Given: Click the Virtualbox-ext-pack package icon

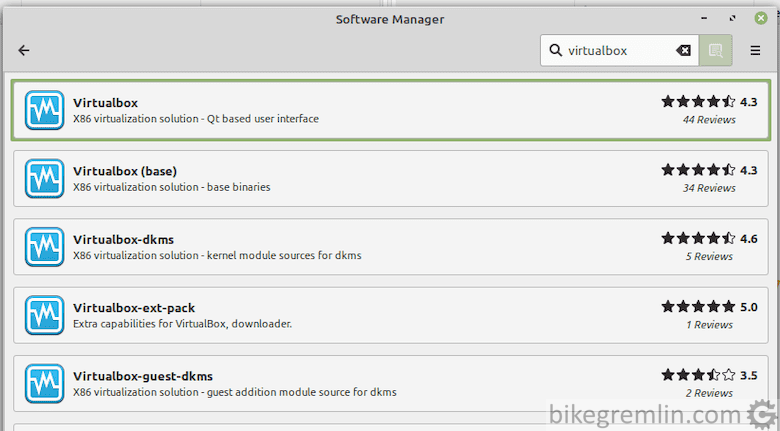Looking at the screenshot, I should (x=44, y=315).
